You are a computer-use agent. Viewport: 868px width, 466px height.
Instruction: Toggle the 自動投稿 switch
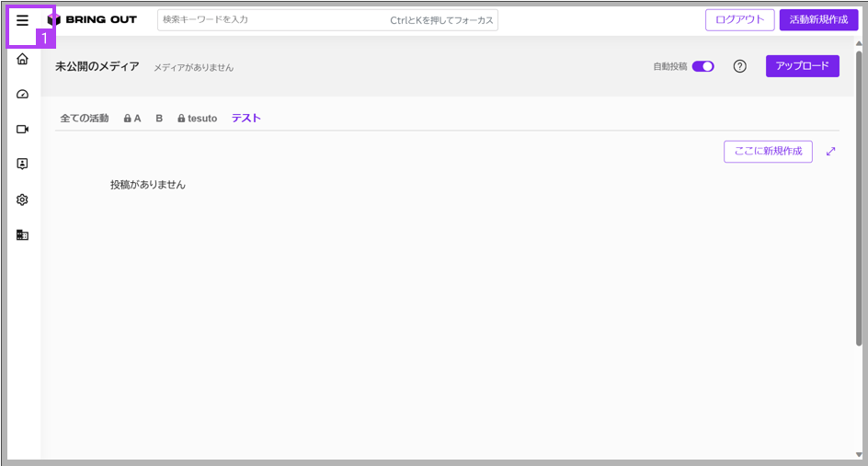point(703,66)
